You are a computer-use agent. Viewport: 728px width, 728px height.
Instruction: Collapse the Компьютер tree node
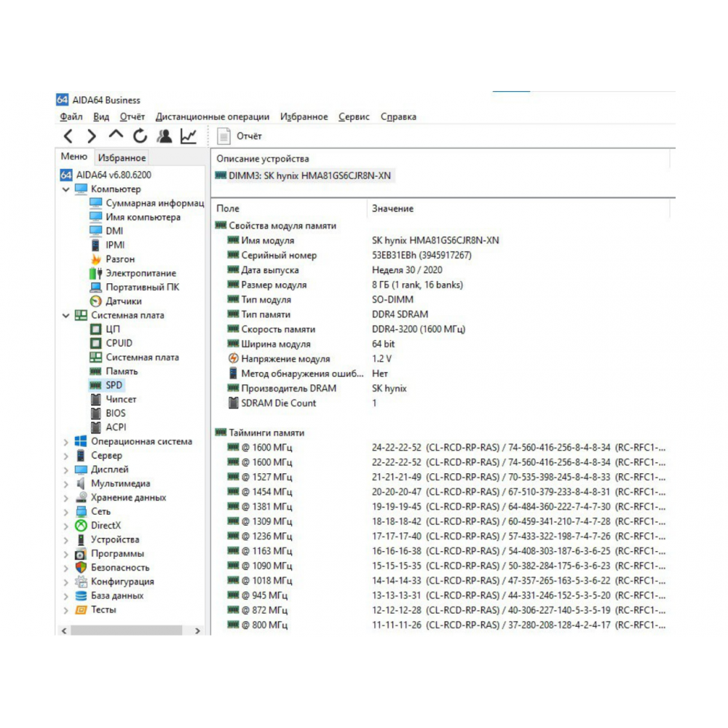tap(66, 189)
